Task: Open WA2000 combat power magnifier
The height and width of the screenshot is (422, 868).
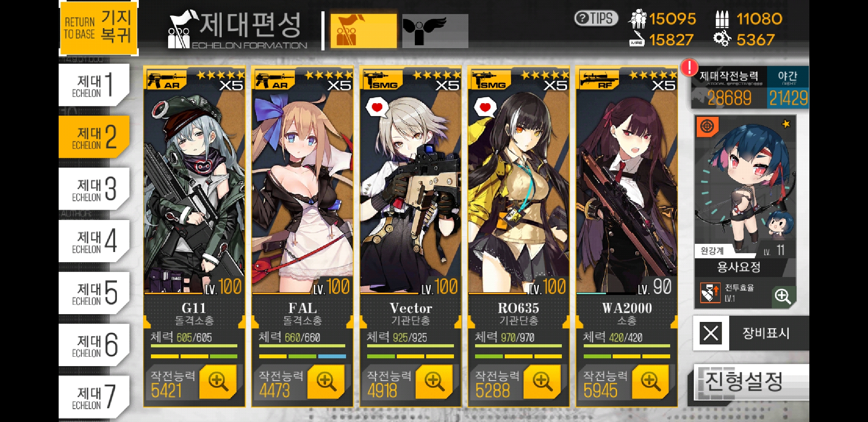Action: (x=651, y=381)
